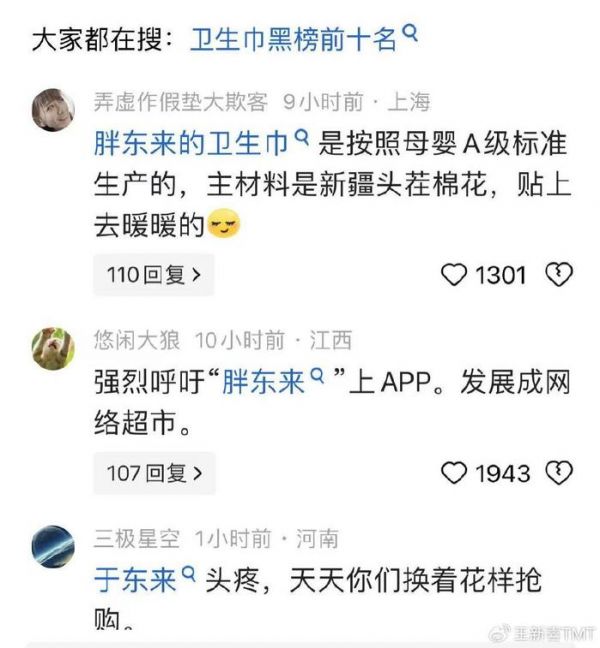Viewport: 600px width, 648px height.
Task: Tap search icon after quoted 胖东来
Action: tap(317, 375)
